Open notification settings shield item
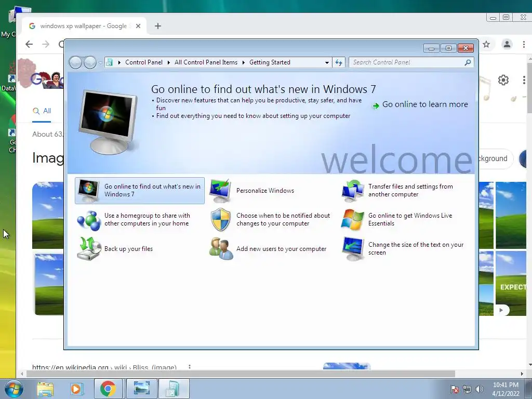This screenshot has width=532, height=399. click(x=270, y=220)
